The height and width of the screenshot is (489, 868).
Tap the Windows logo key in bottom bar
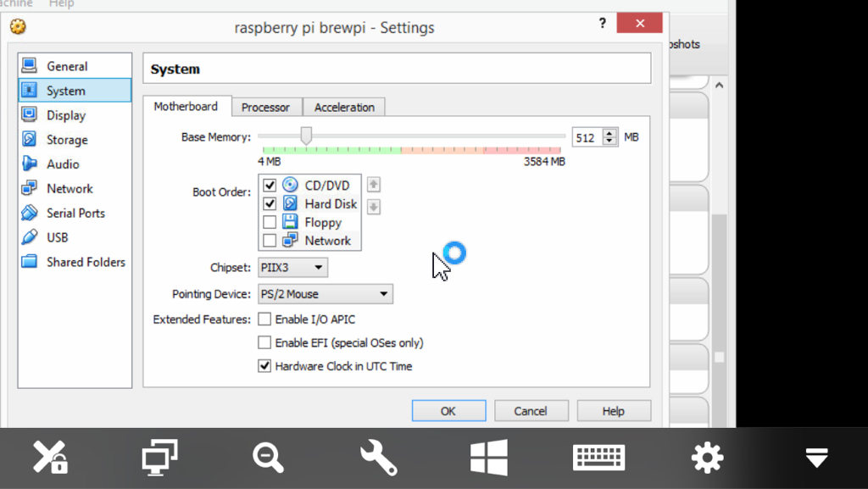(x=489, y=458)
